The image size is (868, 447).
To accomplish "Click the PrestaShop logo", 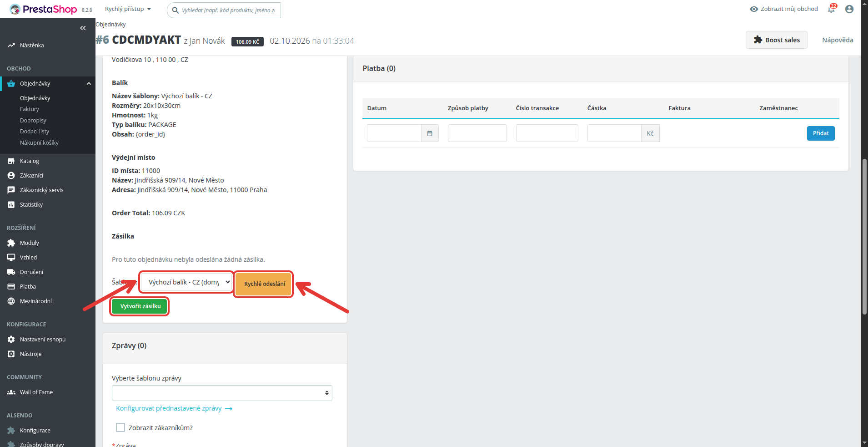I will [43, 9].
